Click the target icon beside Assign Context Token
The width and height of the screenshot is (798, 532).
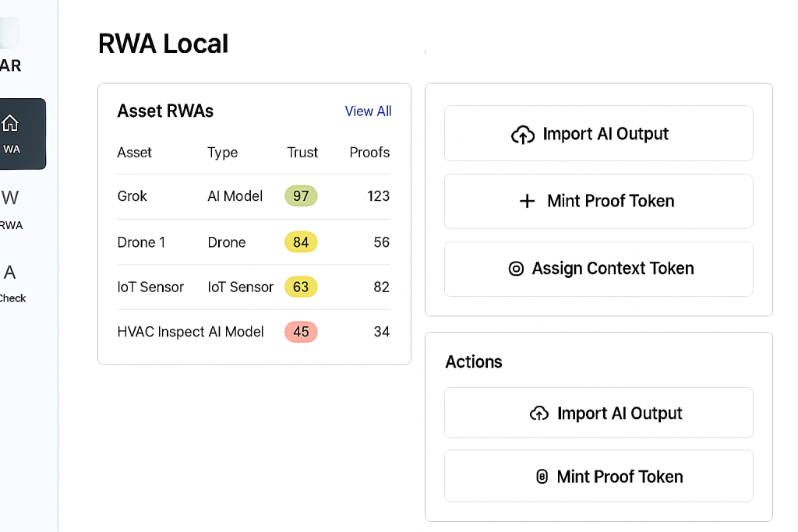pyautogui.click(x=515, y=269)
